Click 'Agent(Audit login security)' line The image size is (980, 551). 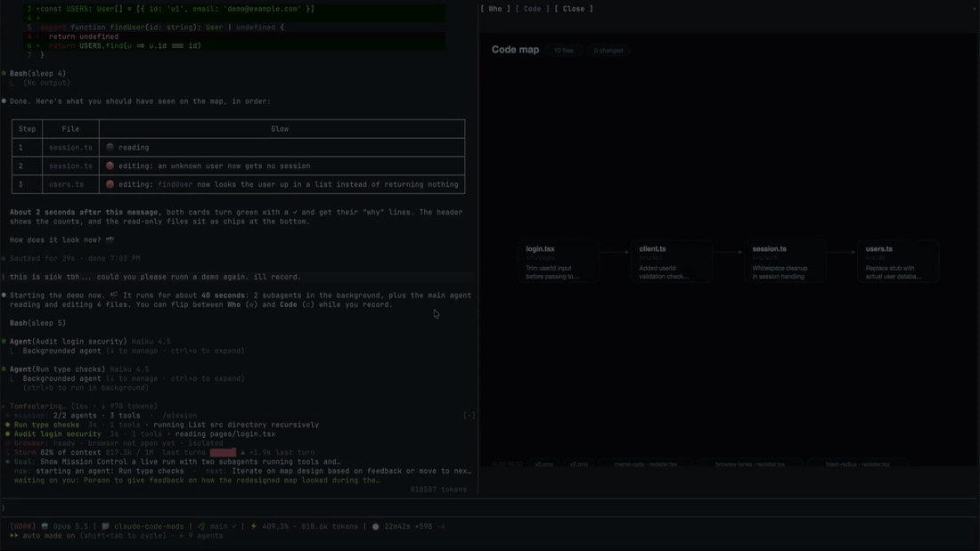[68, 342]
